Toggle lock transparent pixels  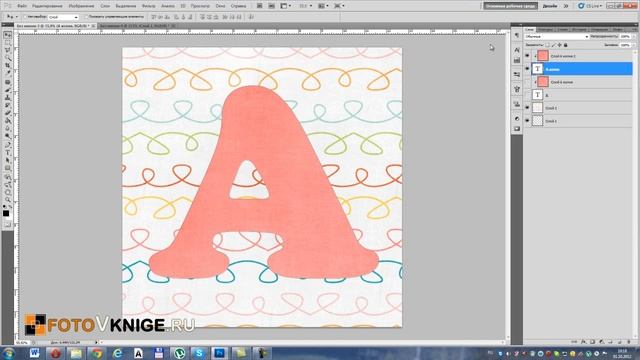[547, 45]
